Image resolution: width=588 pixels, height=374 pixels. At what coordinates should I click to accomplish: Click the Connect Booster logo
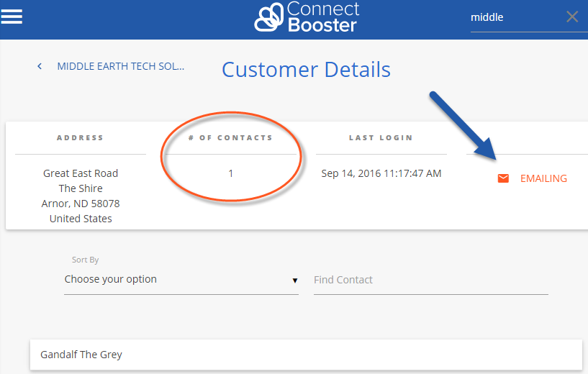point(307,17)
